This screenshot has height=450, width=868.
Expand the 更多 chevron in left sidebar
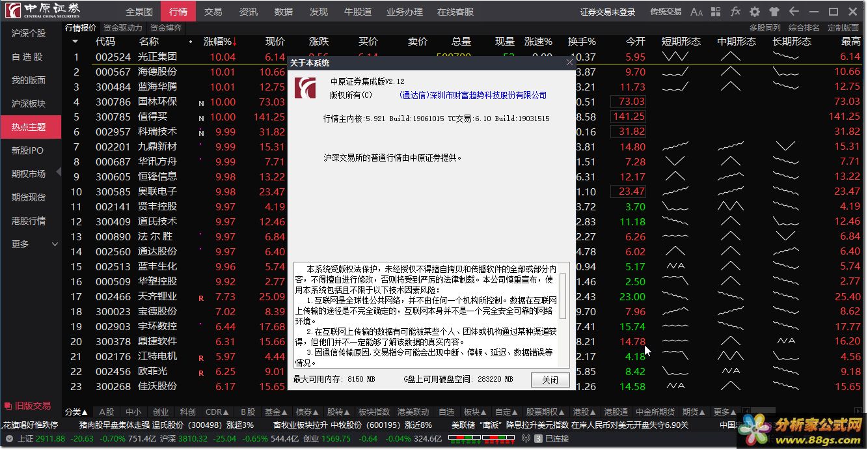55,244
